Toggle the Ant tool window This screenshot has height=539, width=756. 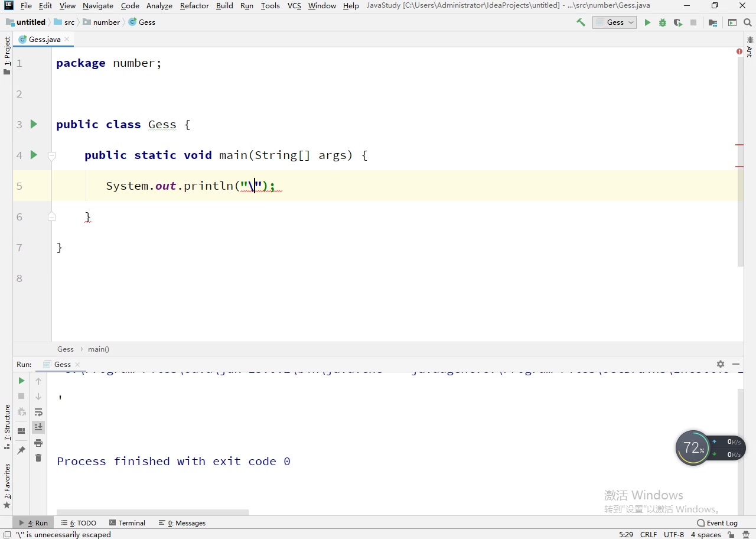(x=750, y=46)
